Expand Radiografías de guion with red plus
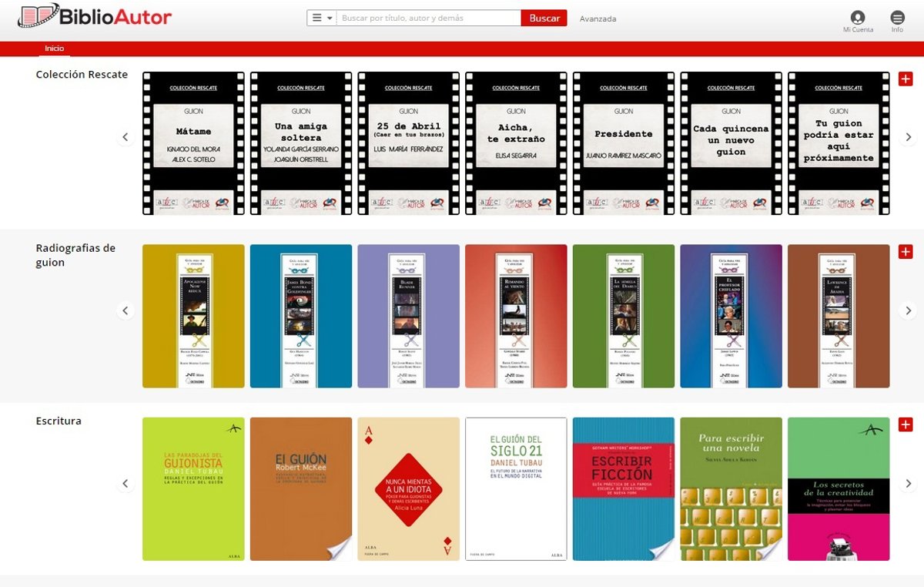 click(x=906, y=252)
